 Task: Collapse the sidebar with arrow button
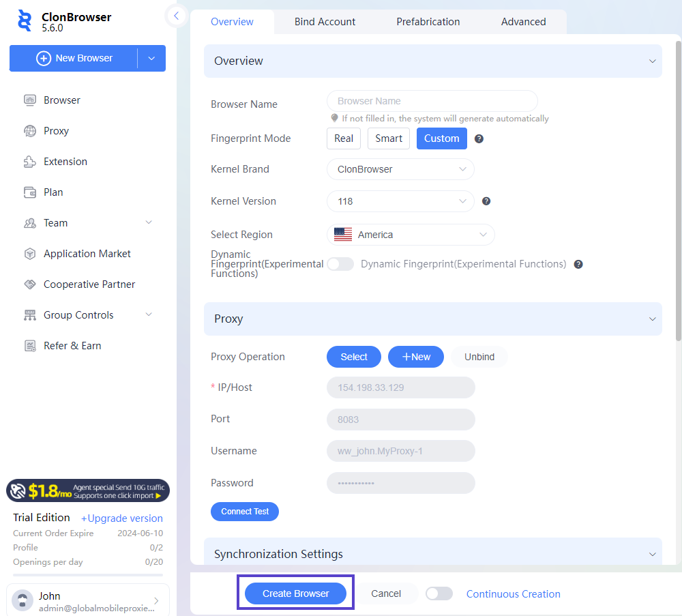(177, 16)
